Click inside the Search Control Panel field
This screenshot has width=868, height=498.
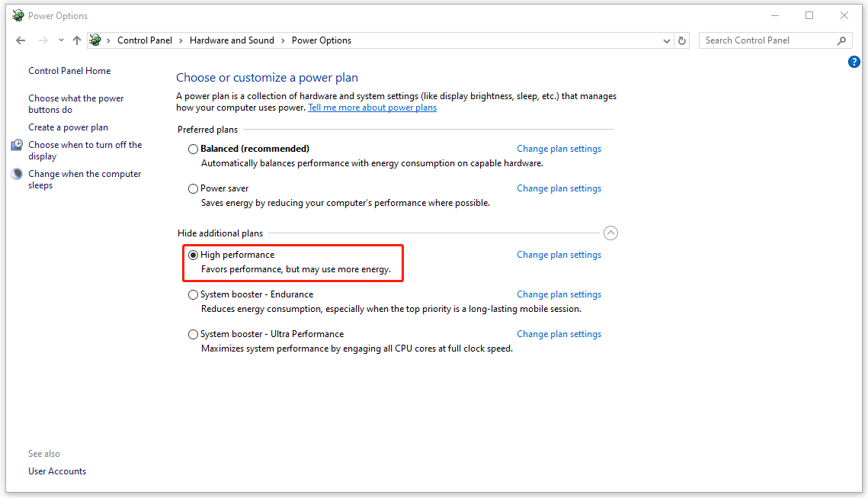click(762, 40)
